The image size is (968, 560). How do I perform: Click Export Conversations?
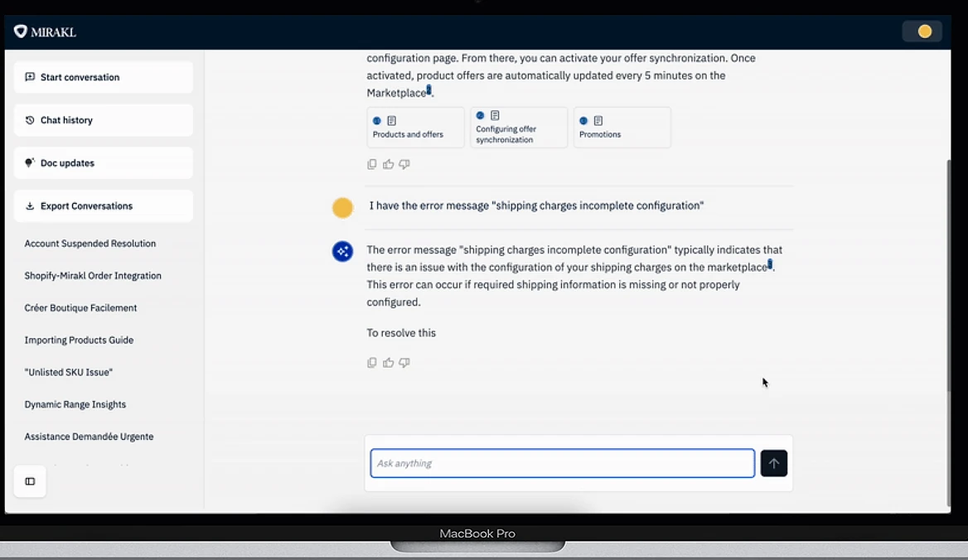[x=103, y=206]
